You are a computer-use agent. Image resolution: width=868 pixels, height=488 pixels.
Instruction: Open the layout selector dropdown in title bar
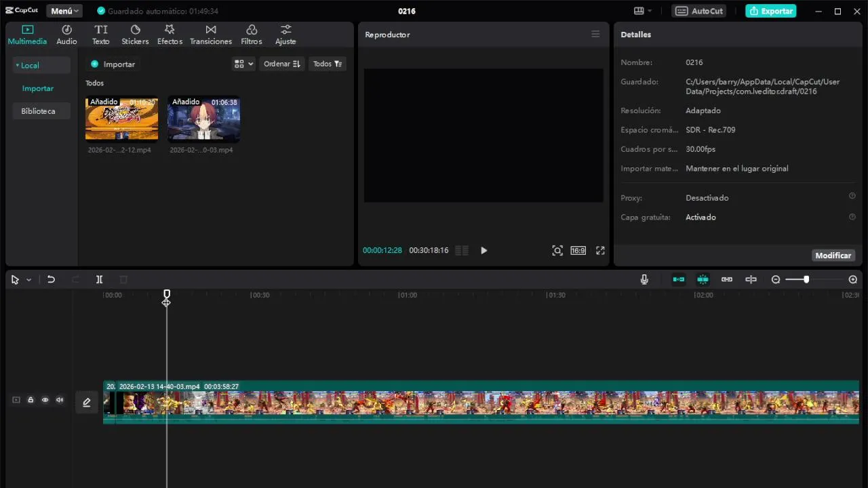643,11
